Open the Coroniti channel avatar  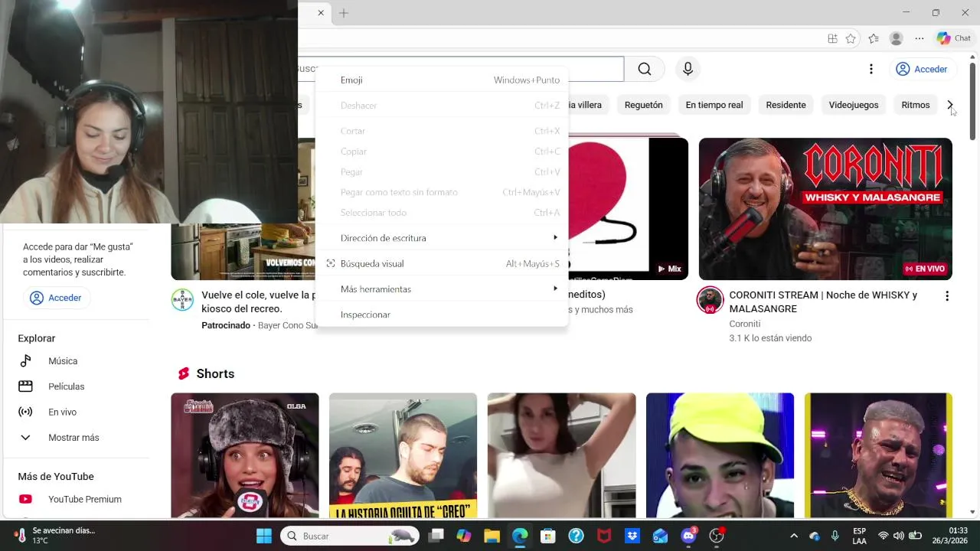[710, 300]
